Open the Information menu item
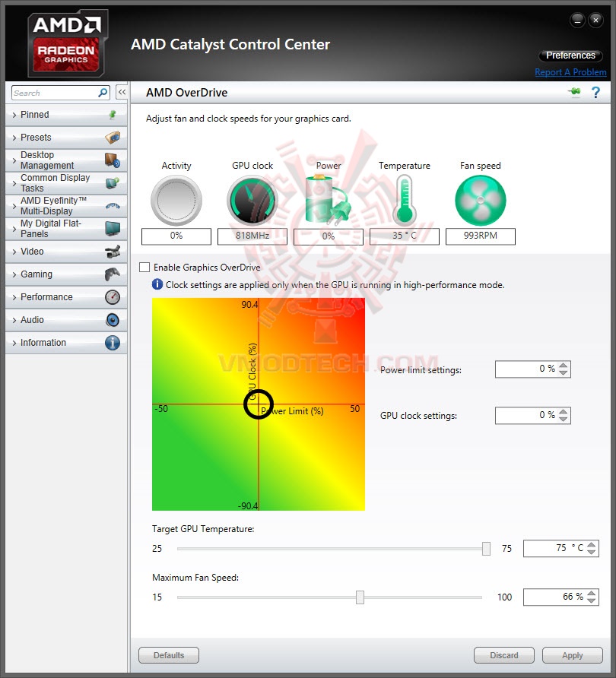The height and width of the screenshot is (678, 616). click(66, 343)
